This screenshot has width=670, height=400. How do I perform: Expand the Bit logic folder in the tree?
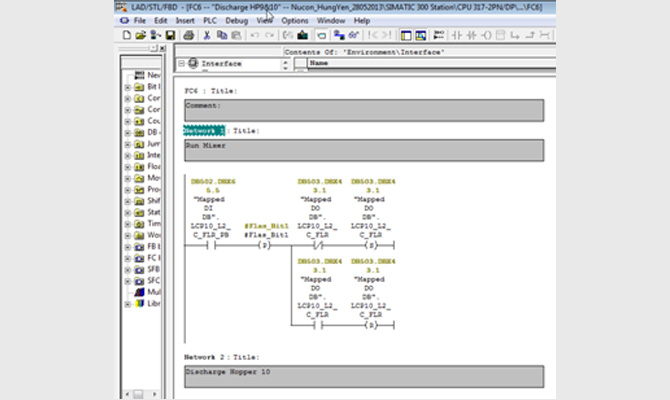point(128,87)
